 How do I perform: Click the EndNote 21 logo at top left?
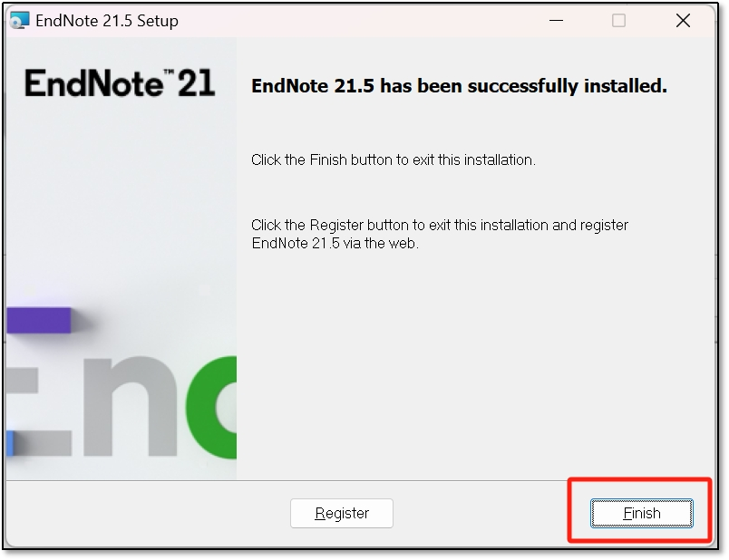point(120,83)
